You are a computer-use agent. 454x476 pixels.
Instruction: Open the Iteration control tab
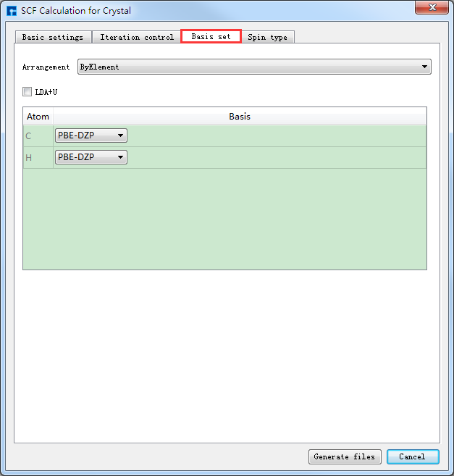(x=136, y=37)
